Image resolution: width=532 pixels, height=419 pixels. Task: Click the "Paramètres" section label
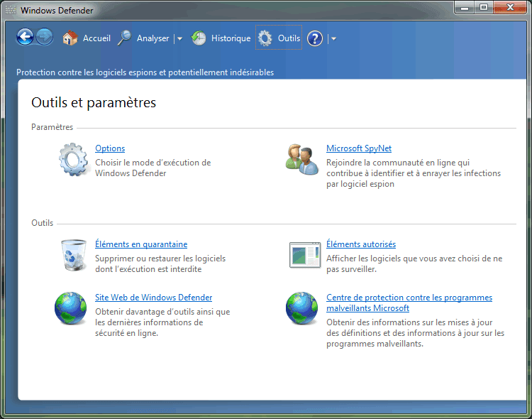click(52, 127)
